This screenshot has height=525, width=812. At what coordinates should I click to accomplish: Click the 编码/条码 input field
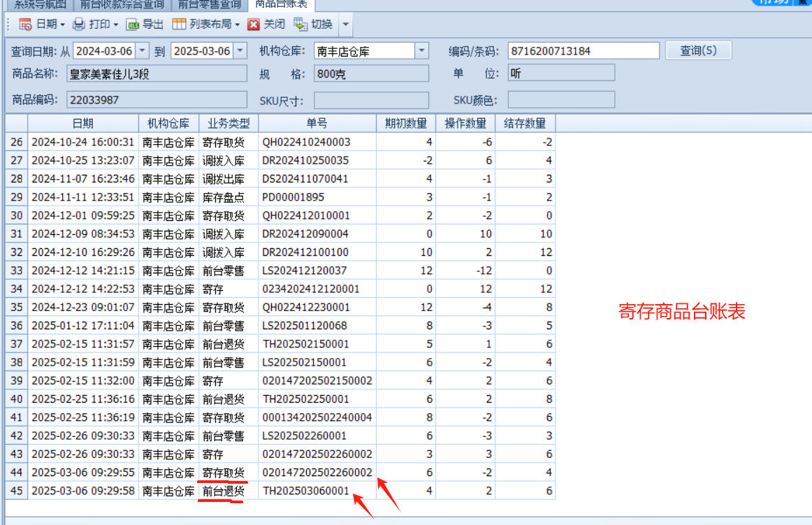[583, 51]
